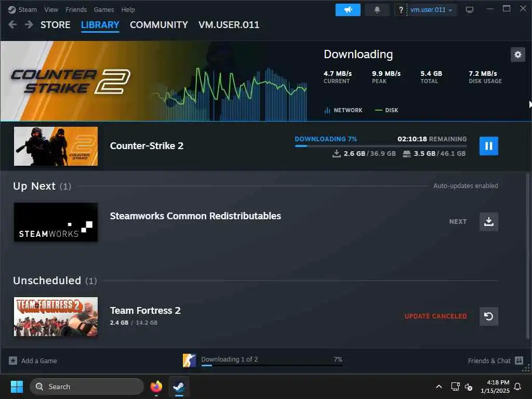Screen dimensions: 532x399
Task: Switch to Big Picture mode monitor icon
Action: pos(470,10)
